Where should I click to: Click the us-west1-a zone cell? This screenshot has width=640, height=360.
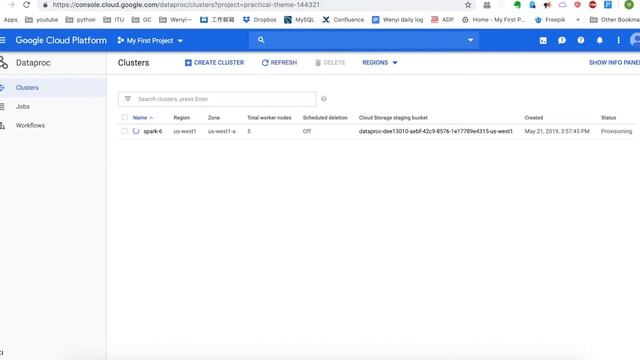click(x=222, y=131)
